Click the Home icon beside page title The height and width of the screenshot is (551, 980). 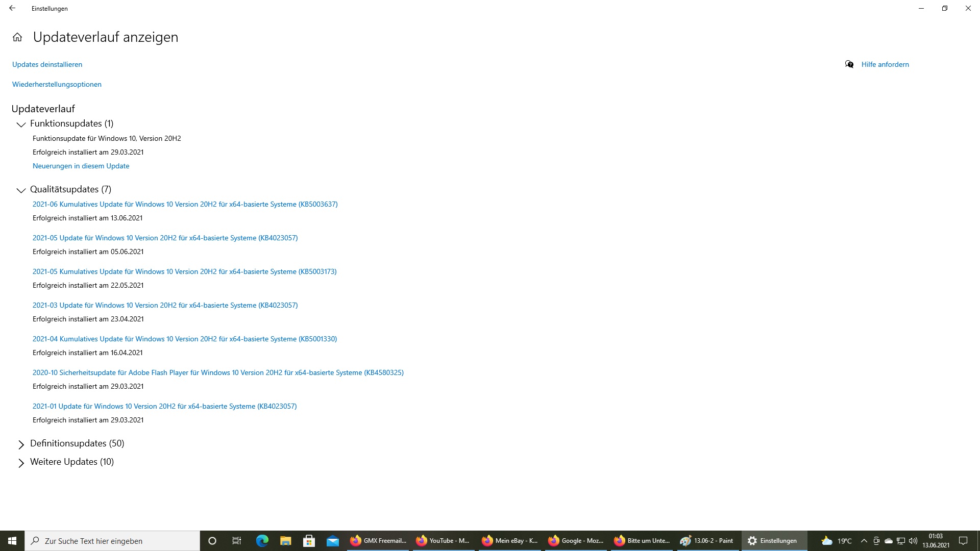coord(17,37)
